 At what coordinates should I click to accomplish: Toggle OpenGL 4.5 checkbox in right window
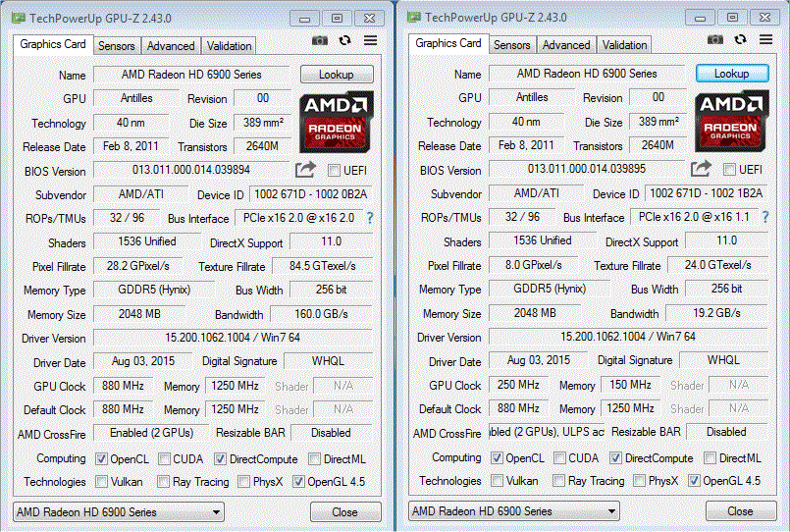(x=694, y=481)
